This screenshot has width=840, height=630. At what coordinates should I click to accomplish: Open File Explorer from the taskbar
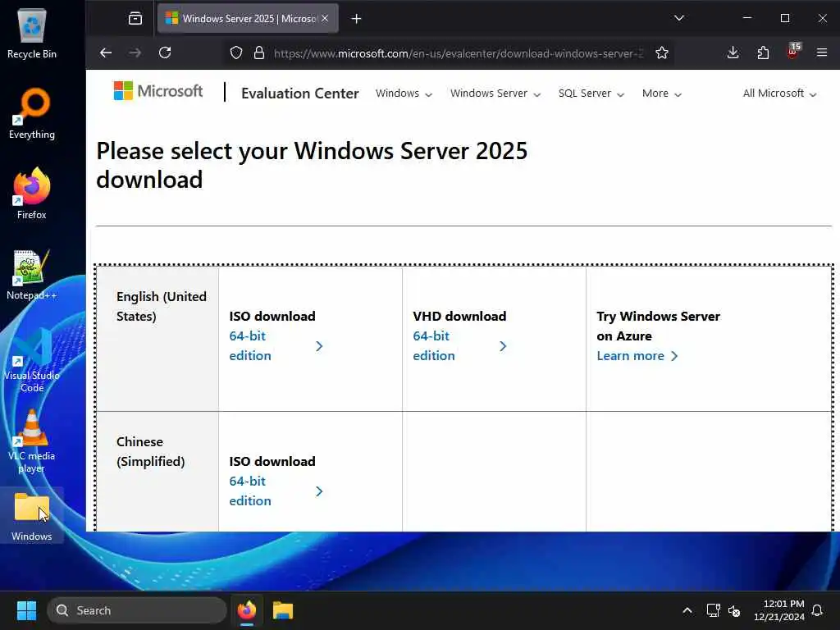point(283,610)
